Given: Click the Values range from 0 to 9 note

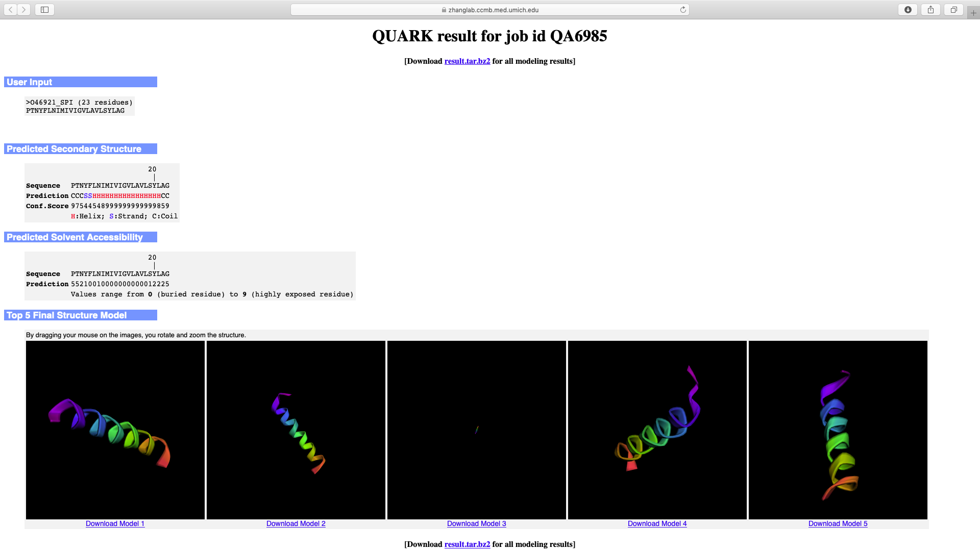Looking at the screenshot, I should (x=212, y=294).
